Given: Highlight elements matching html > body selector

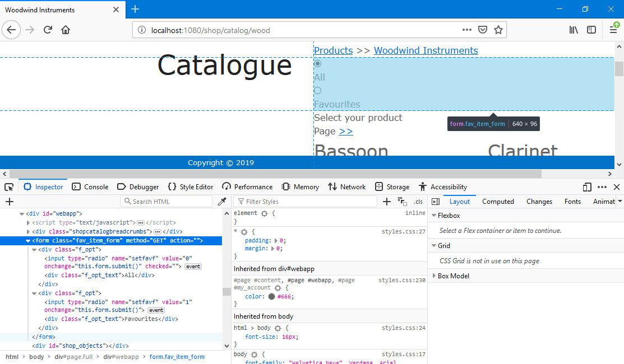Looking at the screenshot, I should [x=278, y=328].
